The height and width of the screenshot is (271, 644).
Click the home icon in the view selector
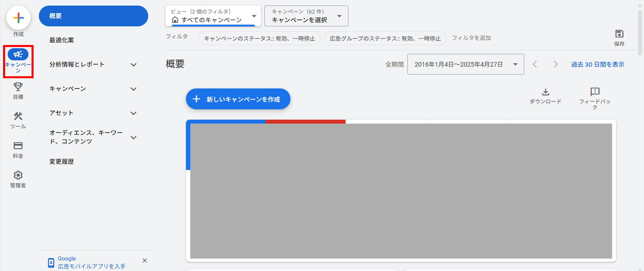coord(175,20)
